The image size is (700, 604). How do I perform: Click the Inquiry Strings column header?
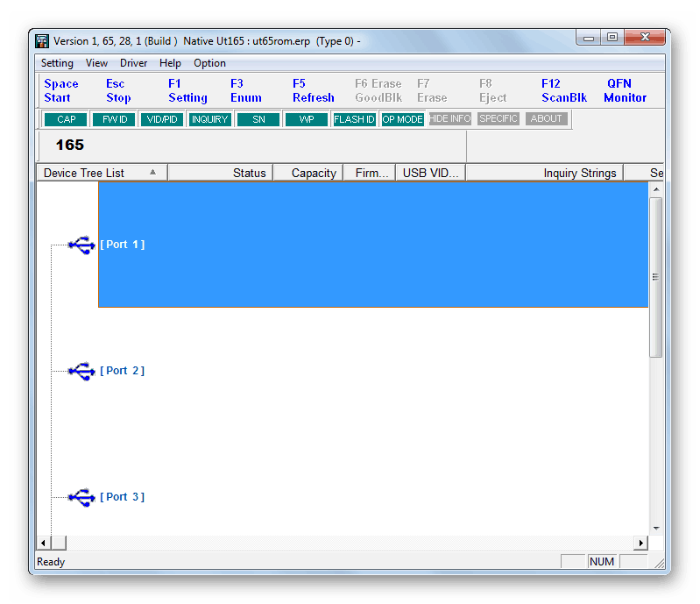click(x=545, y=173)
